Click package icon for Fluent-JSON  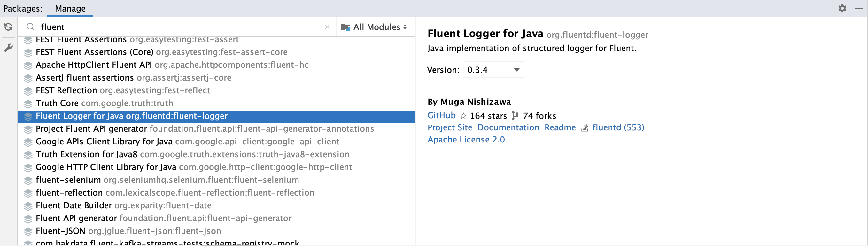pos(28,232)
